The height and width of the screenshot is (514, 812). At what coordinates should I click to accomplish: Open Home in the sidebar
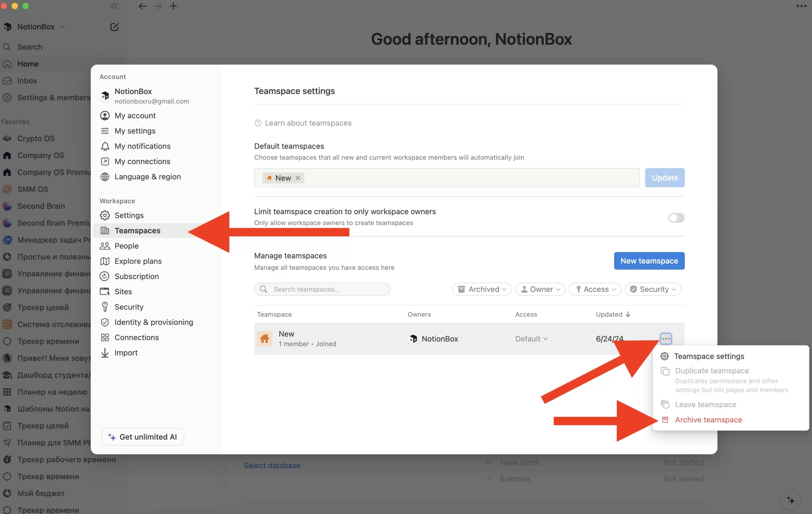click(x=46, y=64)
